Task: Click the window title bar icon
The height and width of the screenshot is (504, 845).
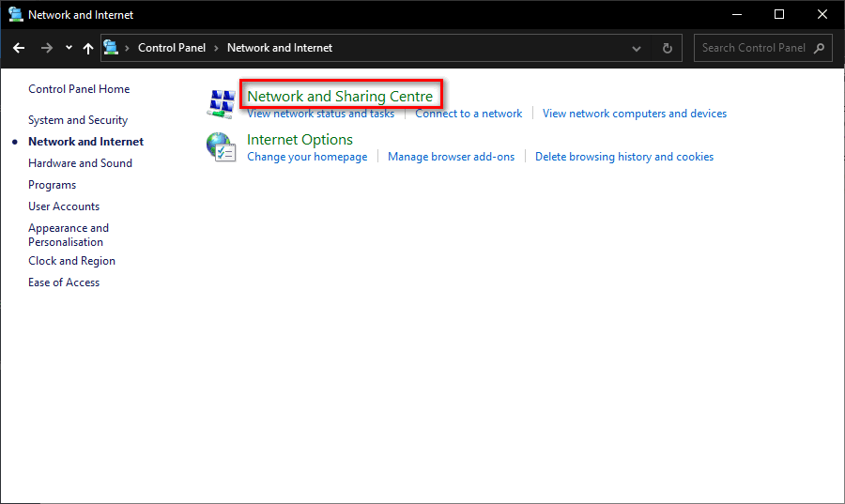Action: [16, 14]
